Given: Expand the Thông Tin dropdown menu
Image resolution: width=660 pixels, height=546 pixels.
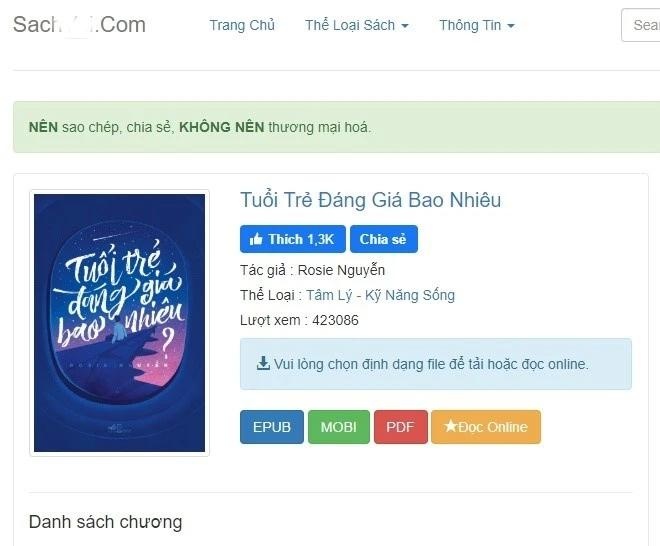Looking at the screenshot, I should coord(476,25).
